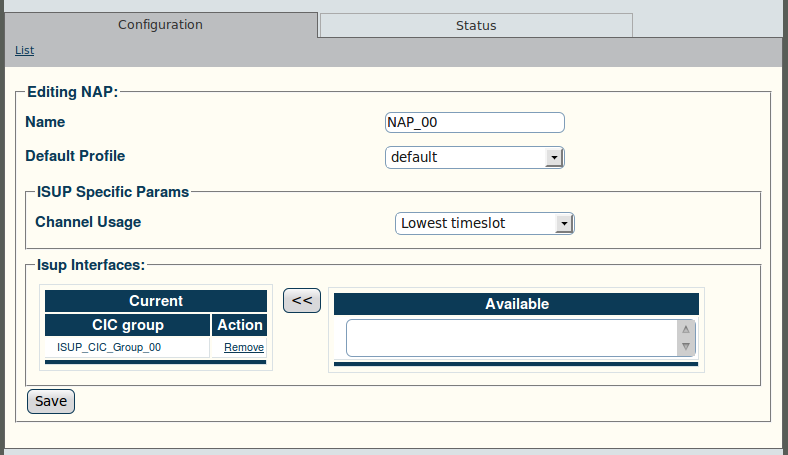Viewport: 788px width, 455px height.
Task: Click the Current table header
Action: [x=156, y=301]
